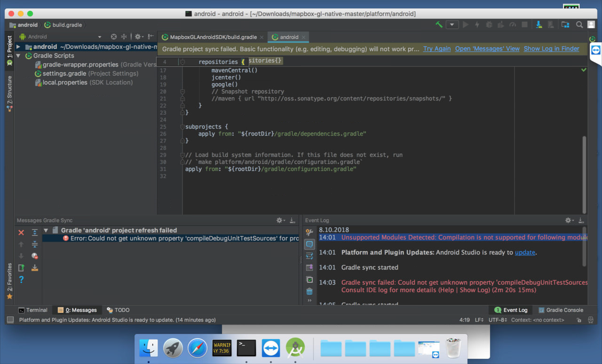
Task: Click Expand All icon in Messages panel
Action: point(35,232)
